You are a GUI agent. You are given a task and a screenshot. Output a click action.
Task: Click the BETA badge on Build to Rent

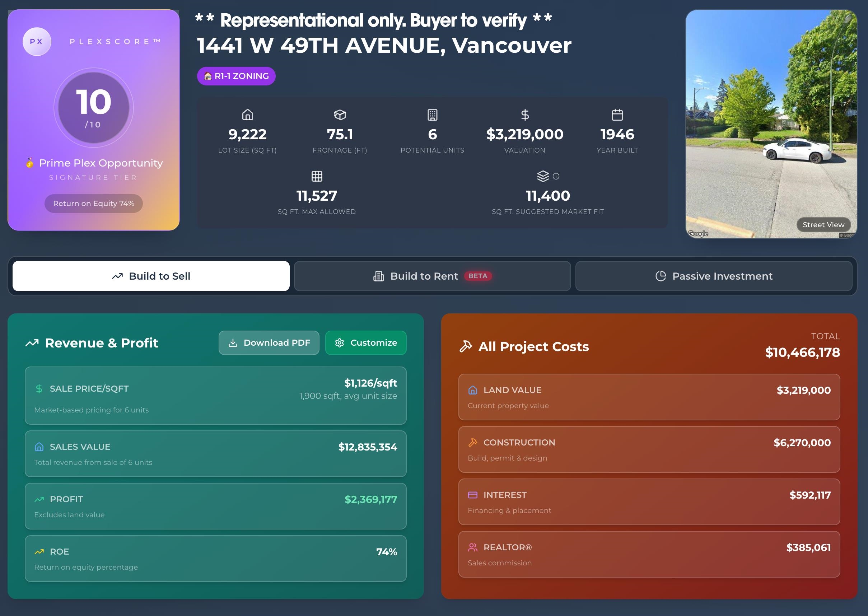(478, 276)
